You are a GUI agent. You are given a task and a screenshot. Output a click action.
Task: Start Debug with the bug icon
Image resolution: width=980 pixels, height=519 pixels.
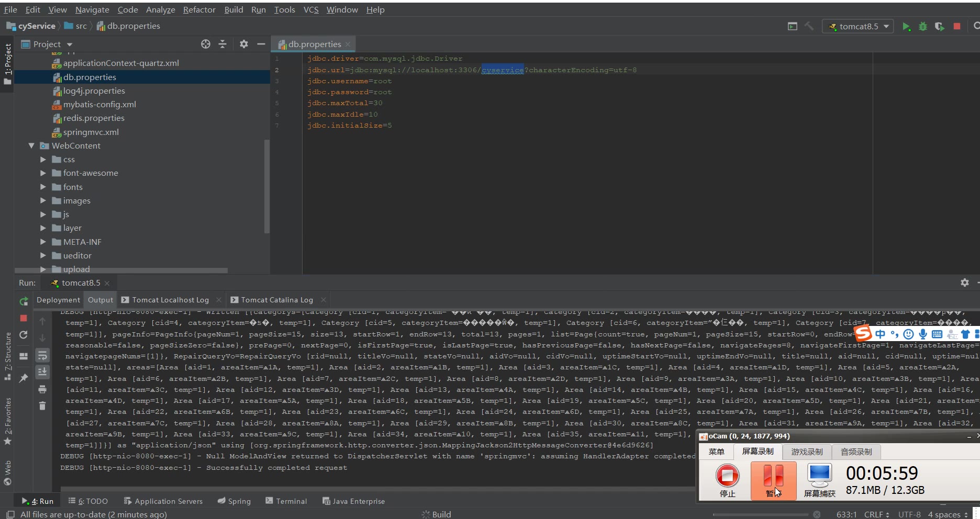point(923,26)
